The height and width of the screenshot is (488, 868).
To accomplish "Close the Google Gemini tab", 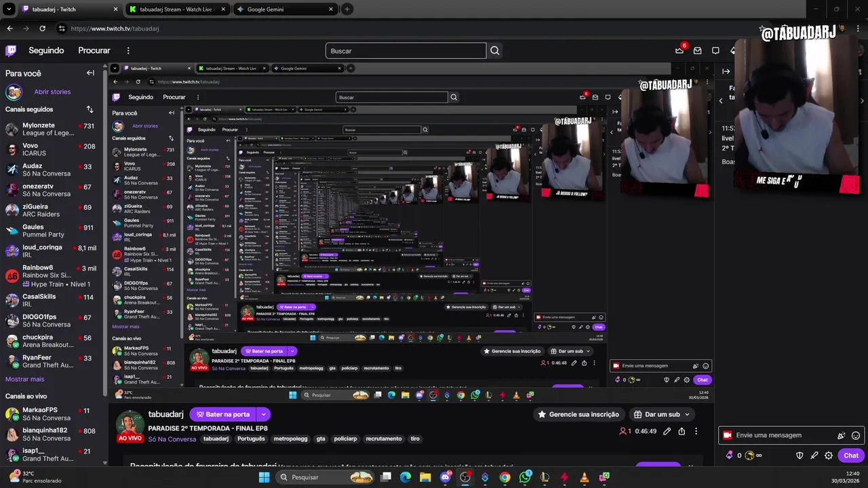I will (331, 9).
